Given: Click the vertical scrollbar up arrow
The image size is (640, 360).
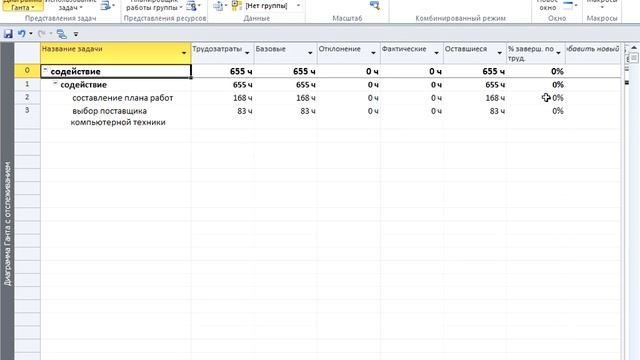Looking at the screenshot, I should [633, 48].
